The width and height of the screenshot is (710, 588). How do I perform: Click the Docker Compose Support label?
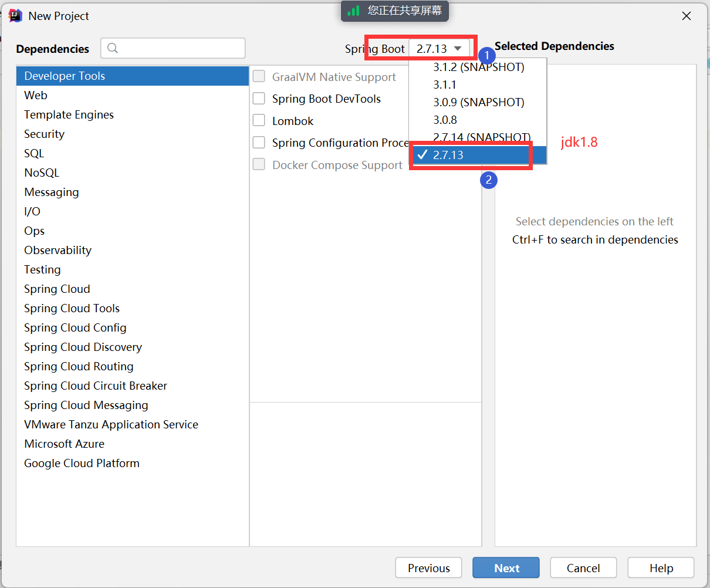(337, 165)
